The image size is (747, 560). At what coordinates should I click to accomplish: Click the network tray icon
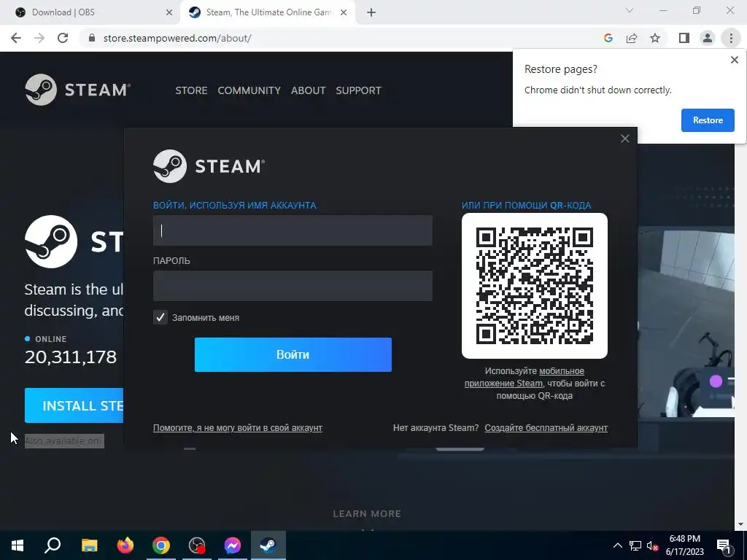pyautogui.click(x=635, y=545)
